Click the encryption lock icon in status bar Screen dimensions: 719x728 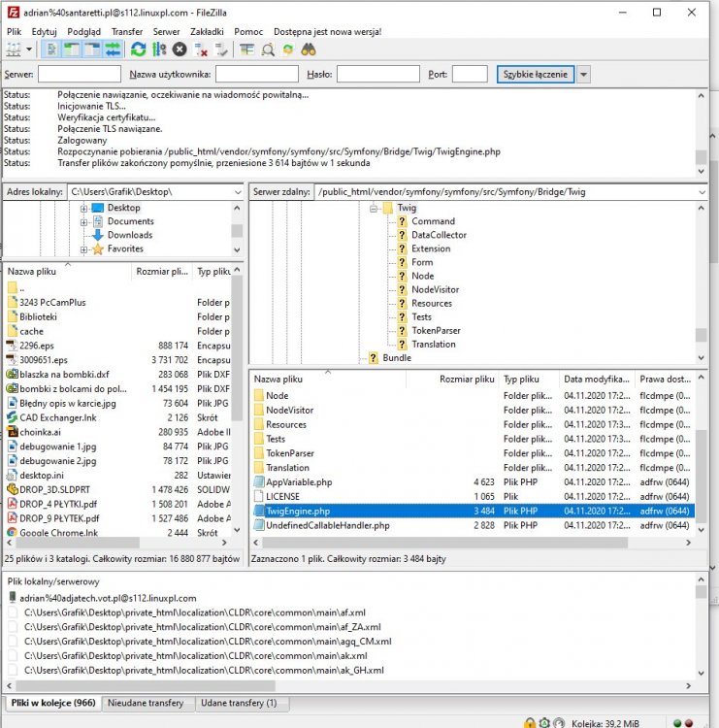pos(529,722)
